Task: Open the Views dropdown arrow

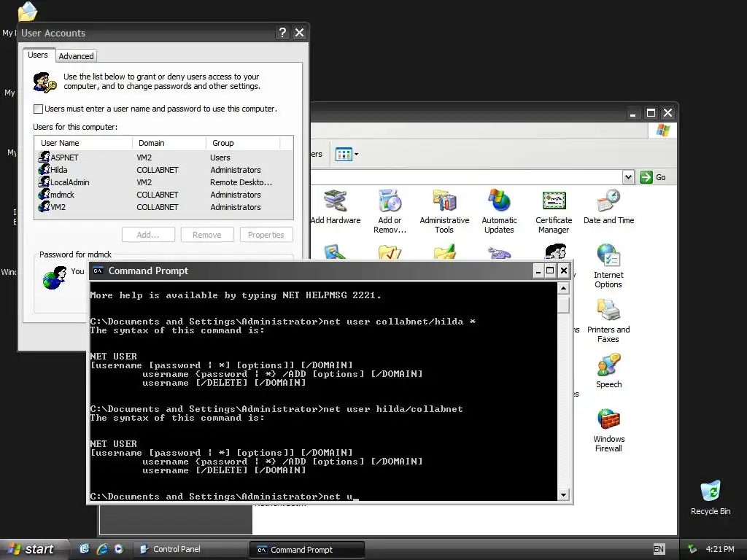Action: coord(356,155)
